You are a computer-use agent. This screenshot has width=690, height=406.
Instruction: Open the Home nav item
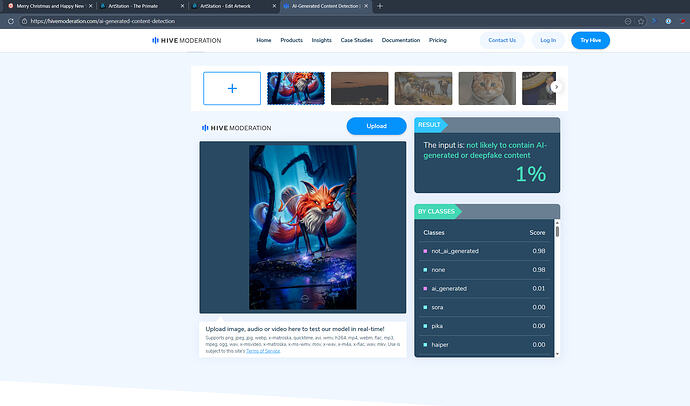(264, 40)
